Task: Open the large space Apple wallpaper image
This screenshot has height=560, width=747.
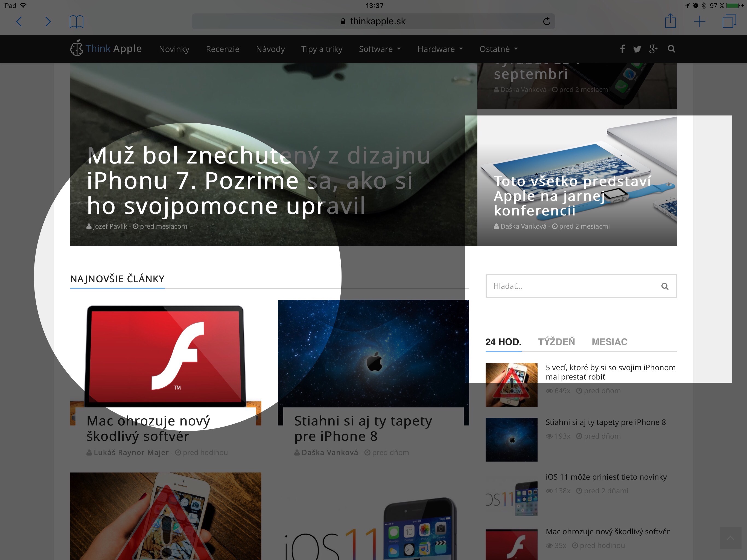Action: 373,353
